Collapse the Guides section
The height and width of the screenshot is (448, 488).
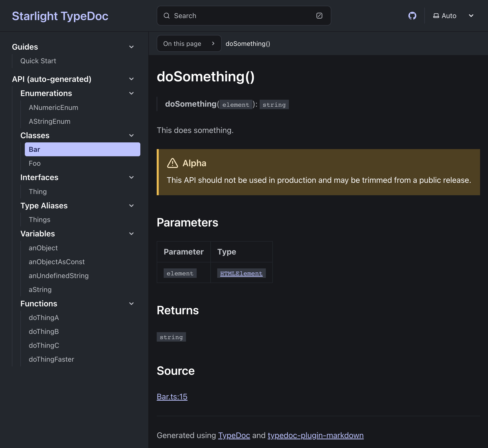coord(131,47)
